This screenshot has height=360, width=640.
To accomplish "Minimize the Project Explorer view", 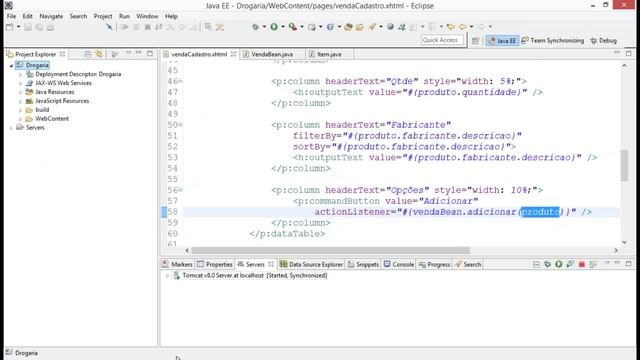I will pos(139,53).
